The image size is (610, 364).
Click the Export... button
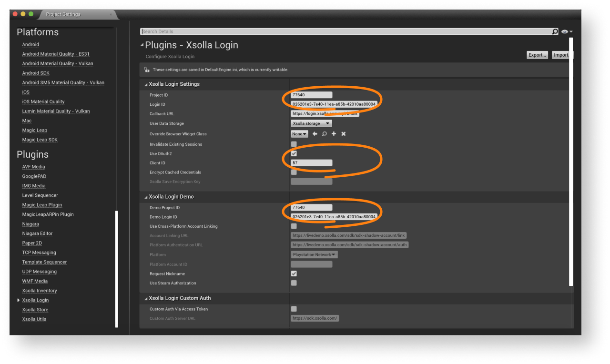click(x=537, y=55)
